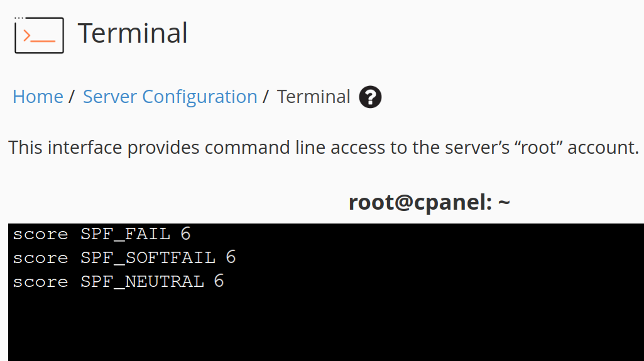The image size is (644, 361).
Task: Click the slash separator after Server Configuration
Action: (x=266, y=97)
